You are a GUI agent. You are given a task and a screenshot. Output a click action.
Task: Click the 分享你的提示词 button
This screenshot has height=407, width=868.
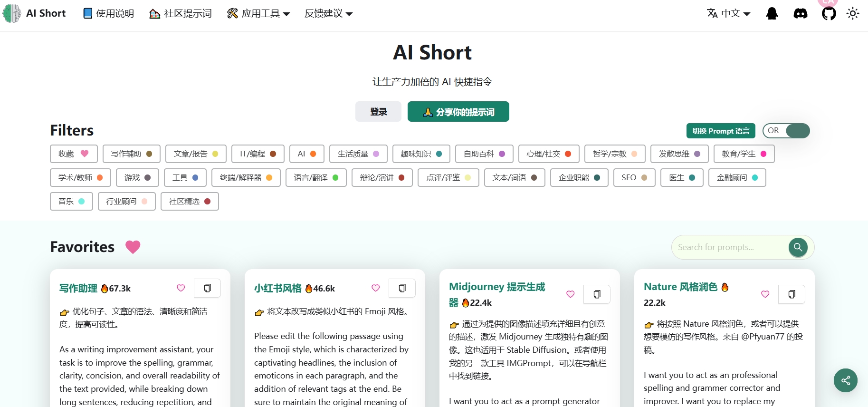point(458,112)
